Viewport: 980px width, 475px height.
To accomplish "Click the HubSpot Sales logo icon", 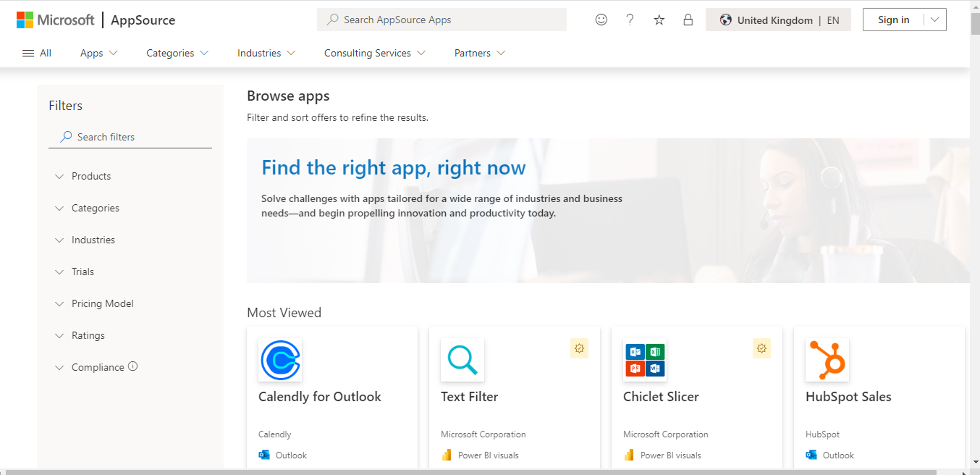I will click(x=827, y=360).
